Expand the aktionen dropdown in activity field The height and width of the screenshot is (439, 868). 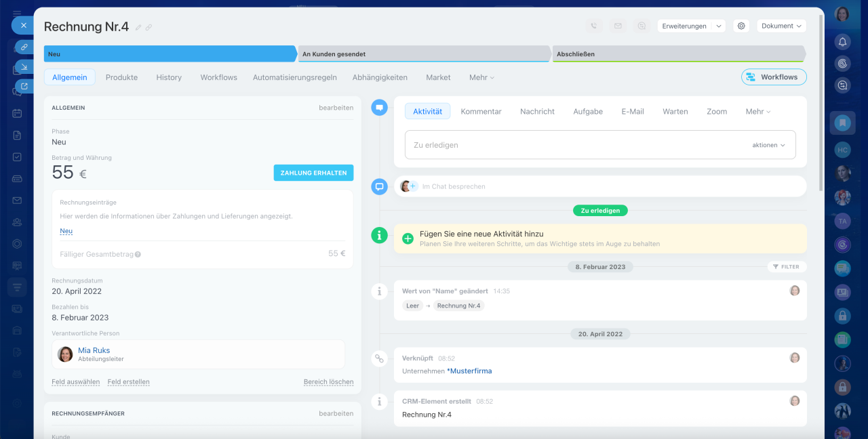[x=768, y=145]
